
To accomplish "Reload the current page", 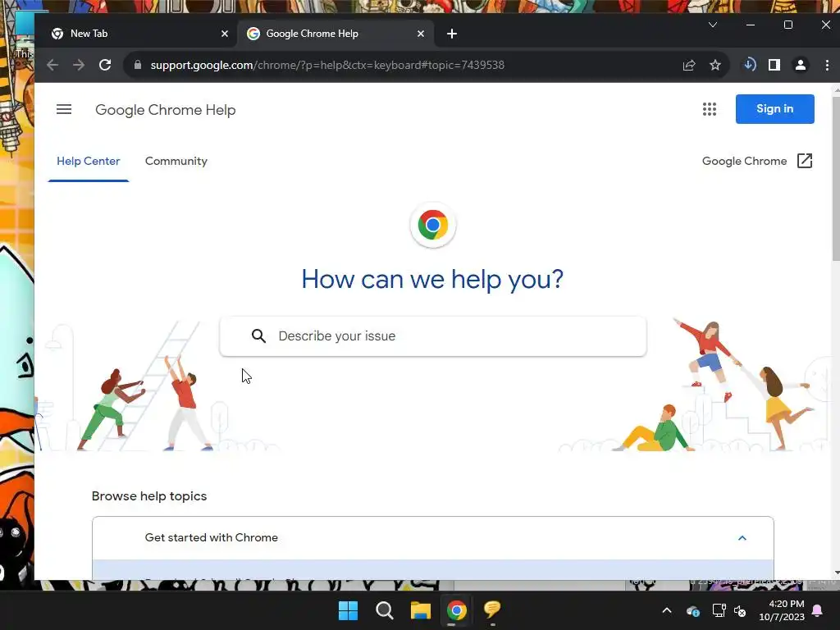I will (x=105, y=65).
